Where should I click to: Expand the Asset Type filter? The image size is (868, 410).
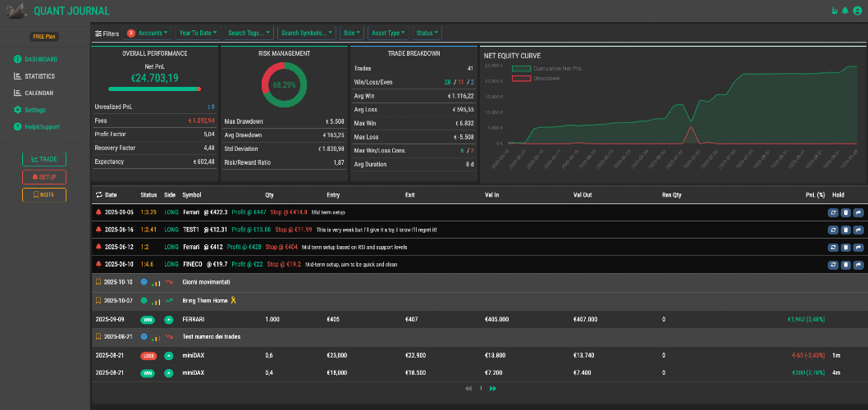[389, 33]
